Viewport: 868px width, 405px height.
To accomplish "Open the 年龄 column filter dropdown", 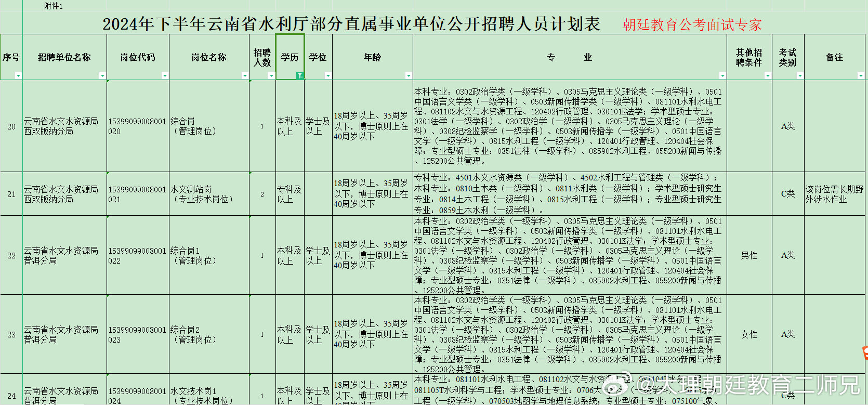I will [x=409, y=76].
